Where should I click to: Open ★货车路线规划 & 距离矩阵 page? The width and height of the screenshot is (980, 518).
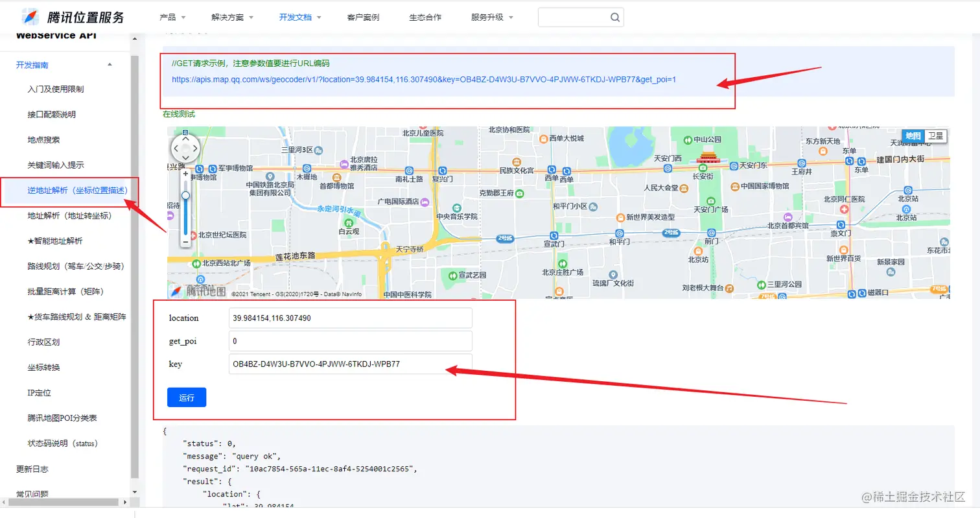pyautogui.click(x=77, y=316)
